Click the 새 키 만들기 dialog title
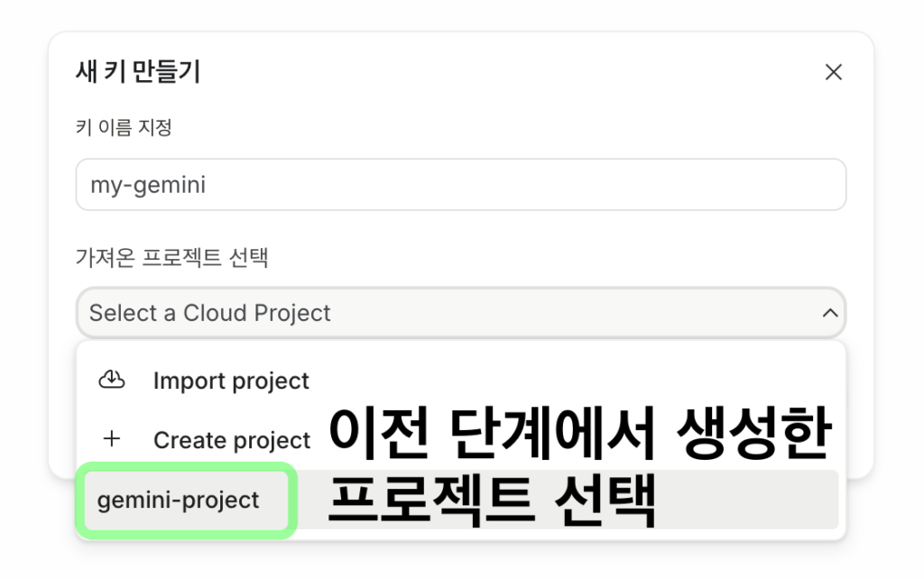This screenshot has width=924, height=579. coord(137,72)
